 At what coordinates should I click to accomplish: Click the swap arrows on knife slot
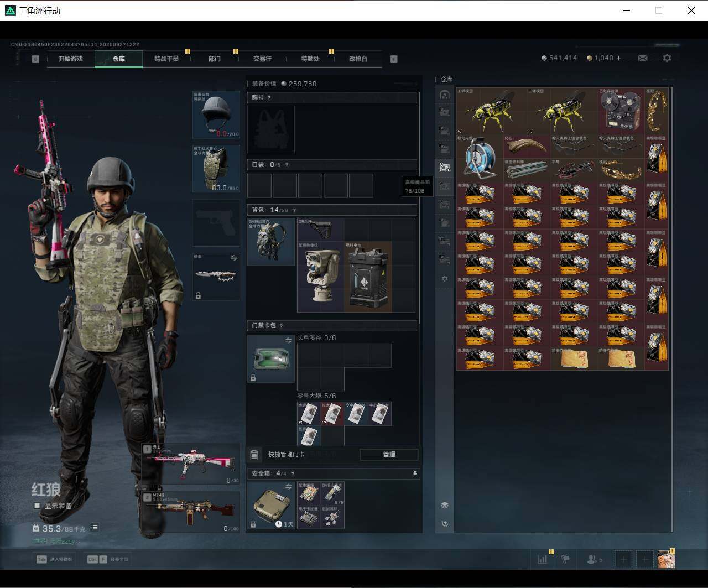233,258
